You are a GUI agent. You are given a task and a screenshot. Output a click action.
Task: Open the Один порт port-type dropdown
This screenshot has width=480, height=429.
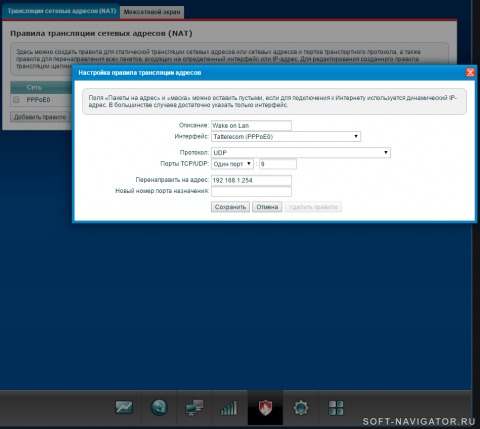[x=232, y=164]
